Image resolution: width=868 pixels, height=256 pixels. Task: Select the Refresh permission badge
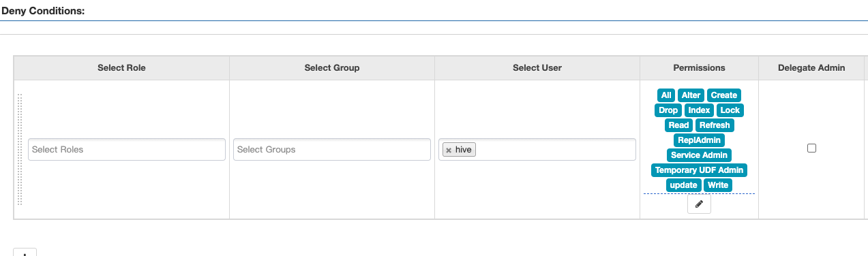715,125
